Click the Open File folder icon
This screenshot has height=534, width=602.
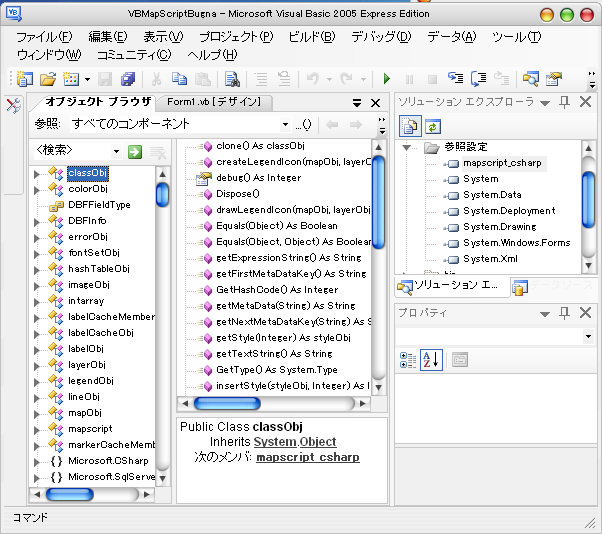coord(48,79)
